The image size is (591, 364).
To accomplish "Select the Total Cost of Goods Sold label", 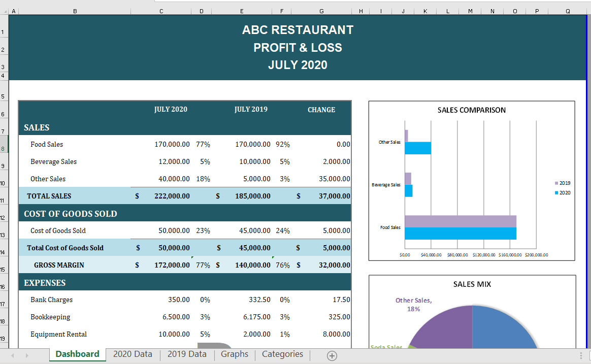I will (x=65, y=248).
